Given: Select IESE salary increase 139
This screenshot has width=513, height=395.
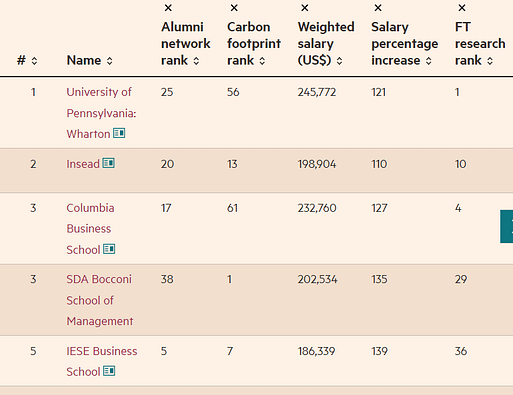Looking at the screenshot, I should 379,351.
